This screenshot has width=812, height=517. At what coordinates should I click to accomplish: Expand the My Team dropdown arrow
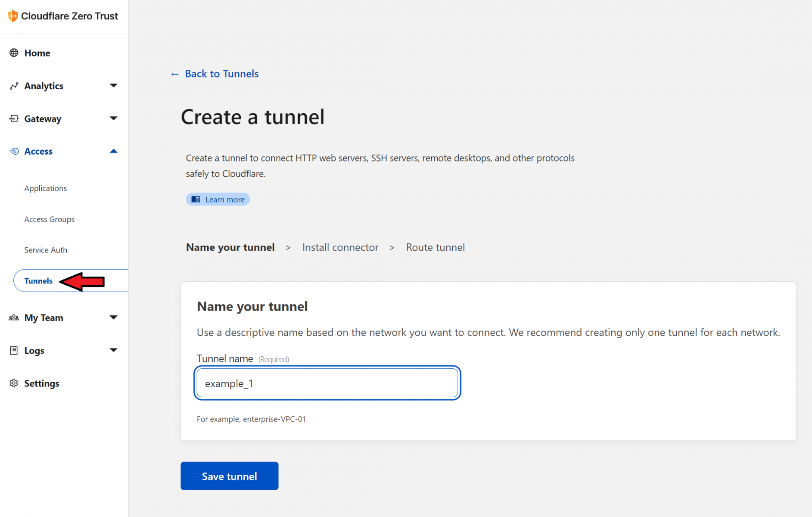point(113,318)
